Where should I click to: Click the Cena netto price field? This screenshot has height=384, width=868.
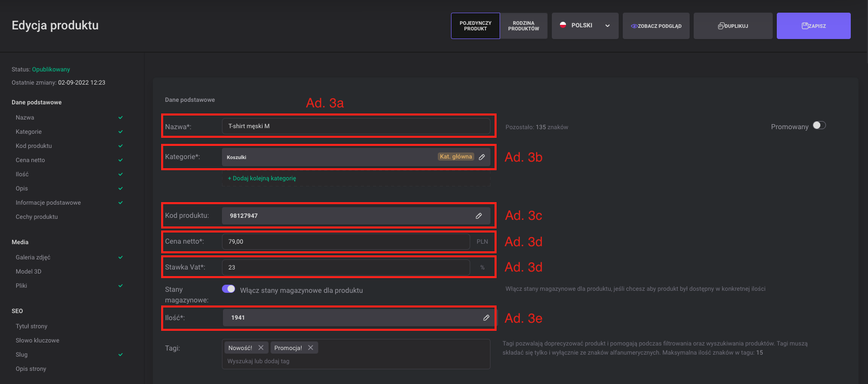tap(346, 242)
